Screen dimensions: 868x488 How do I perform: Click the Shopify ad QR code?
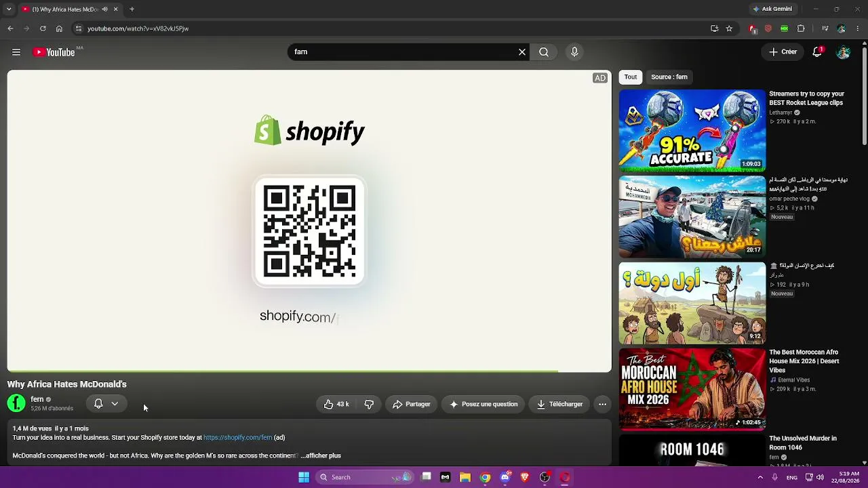309,232
